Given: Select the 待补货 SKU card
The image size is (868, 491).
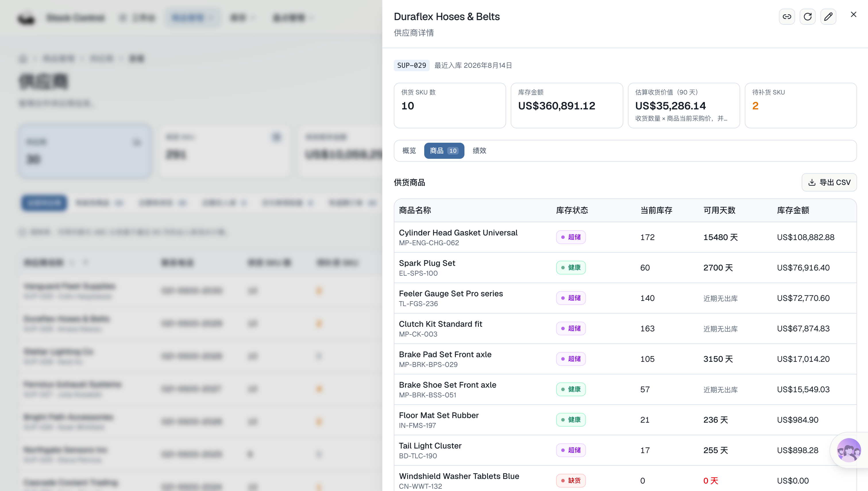Looking at the screenshot, I should tap(801, 106).
